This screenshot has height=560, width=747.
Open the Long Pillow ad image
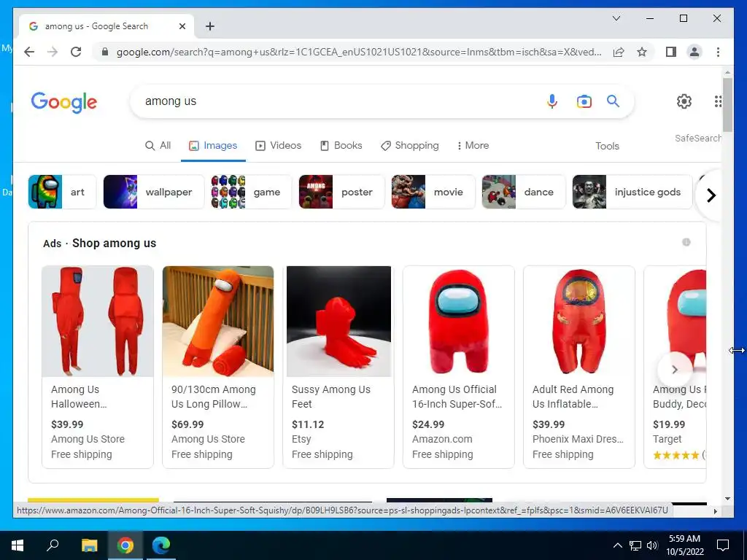click(x=218, y=322)
